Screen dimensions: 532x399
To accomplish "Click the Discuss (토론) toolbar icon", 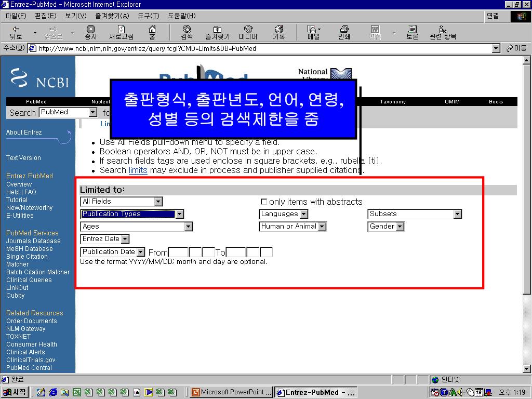I will [412, 33].
